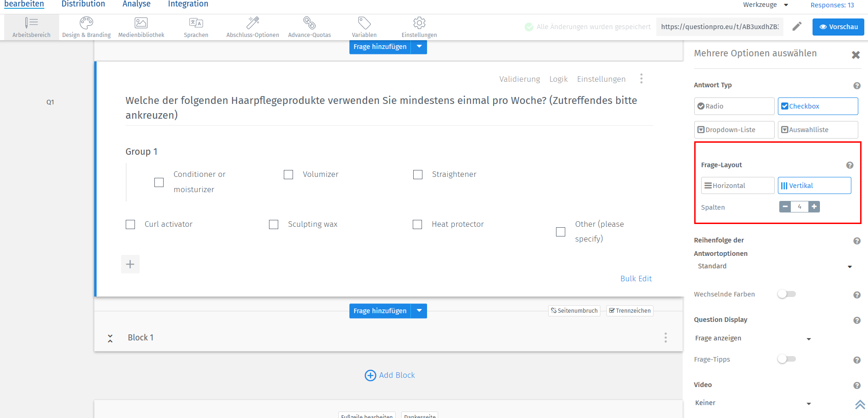Enable the Wechselnde Farben toggle

787,294
